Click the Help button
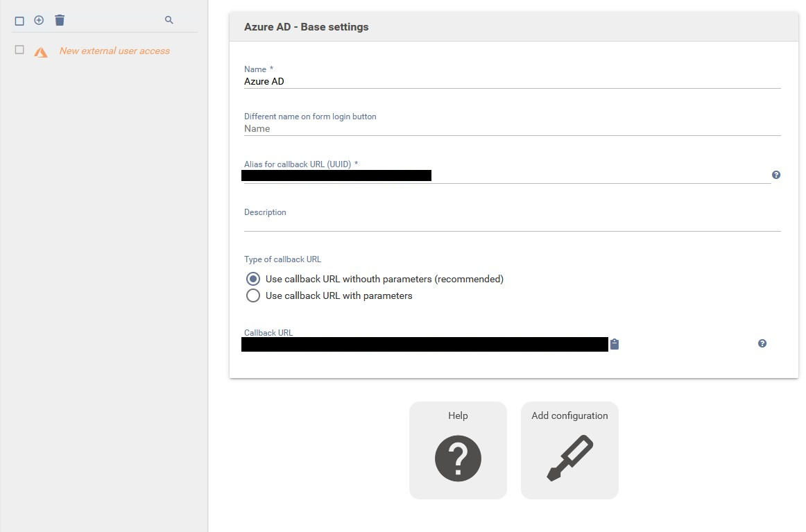 [x=458, y=450]
